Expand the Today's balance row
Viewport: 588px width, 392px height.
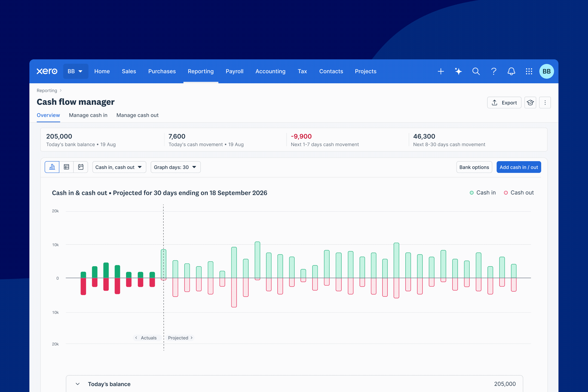pos(294,384)
